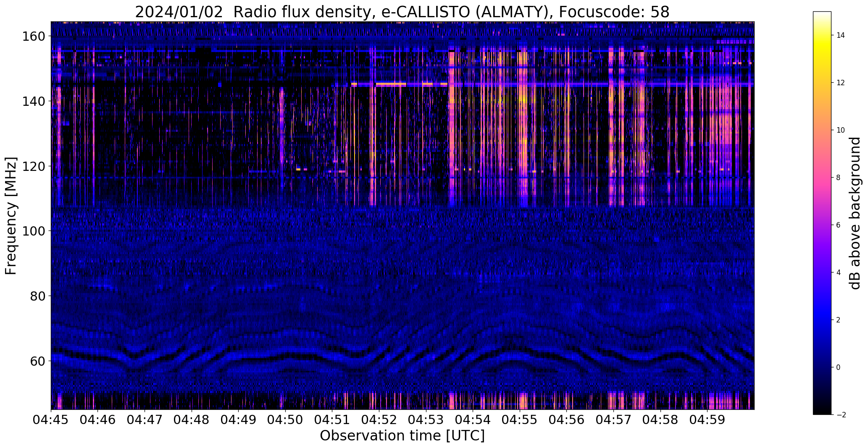This screenshot has width=868, height=448.
Task: Click the colorbar 6 dB tick label
Action: (x=838, y=225)
